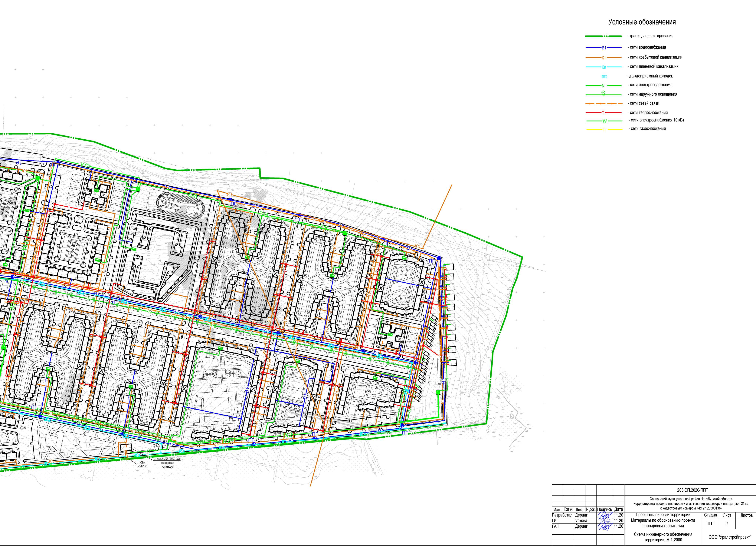Viewport: 756px width, 551px height.
Task: Select the dashed orange communication line sample
Action: coord(604,104)
